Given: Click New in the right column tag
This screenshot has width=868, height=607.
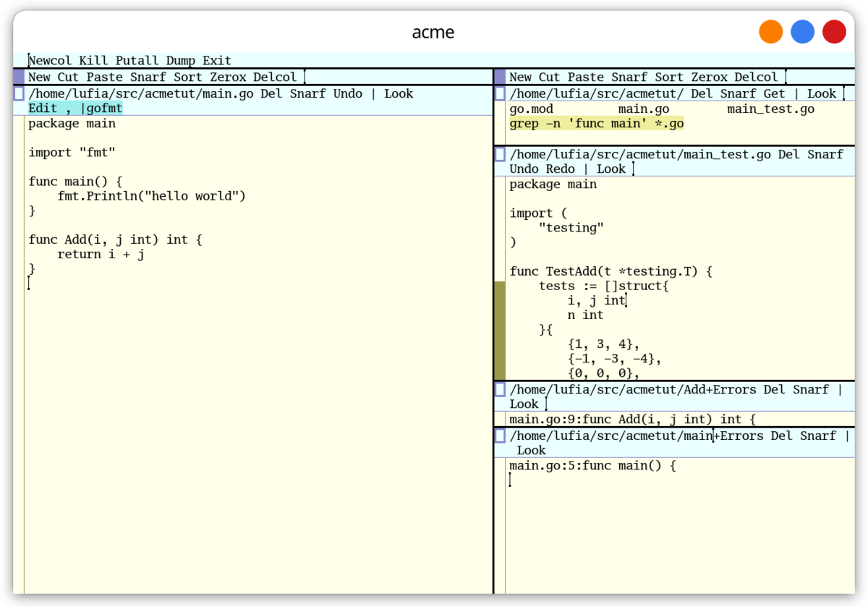Looking at the screenshot, I should coord(520,77).
